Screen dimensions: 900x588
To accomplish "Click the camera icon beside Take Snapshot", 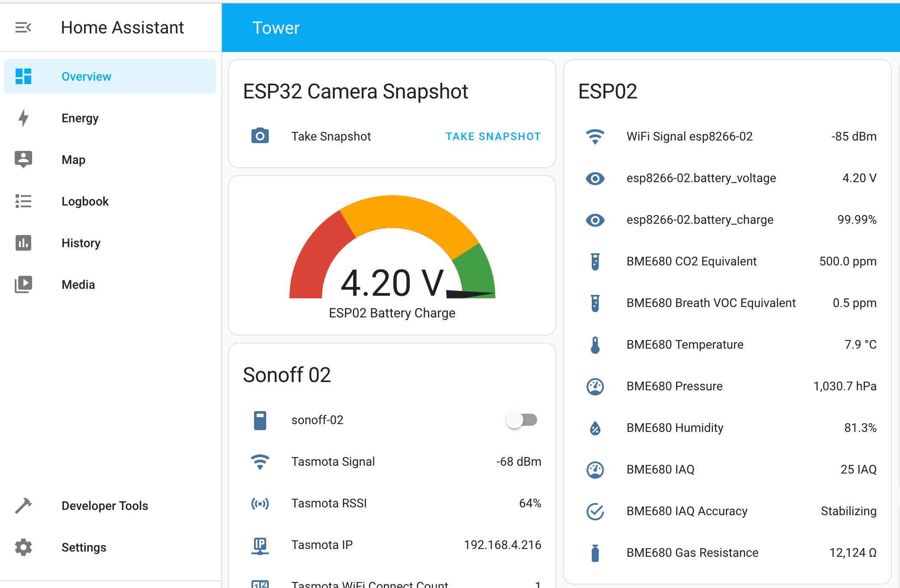I will pyautogui.click(x=260, y=136).
